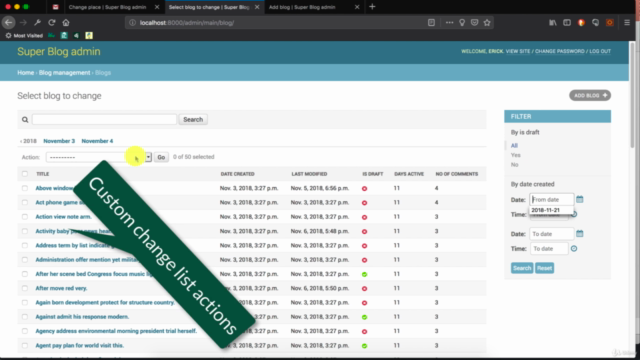Filter by November 4 date link
Image resolution: width=640 pixels, height=360 pixels.
click(97, 141)
